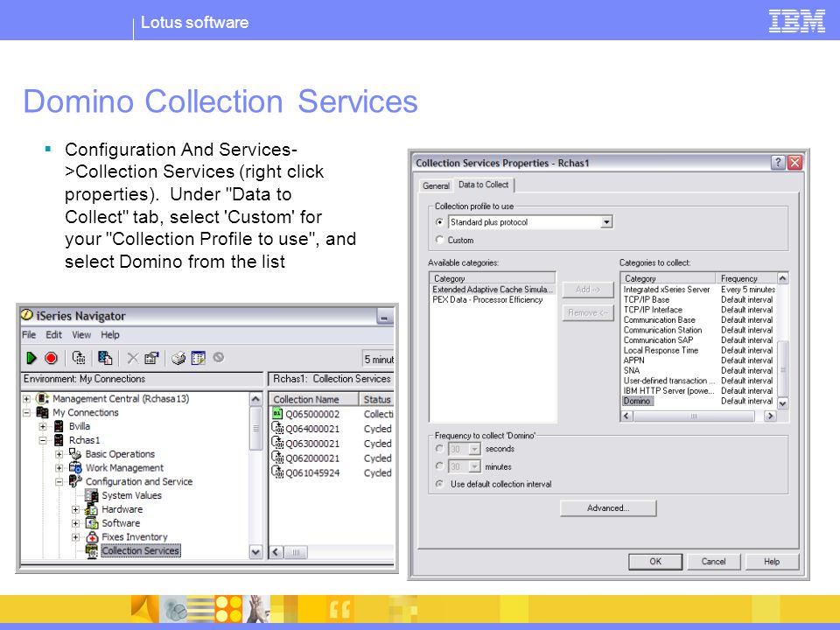The width and height of the screenshot is (840, 630).
Task: Click the red Stop collection icon
Action: [x=51, y=358]
